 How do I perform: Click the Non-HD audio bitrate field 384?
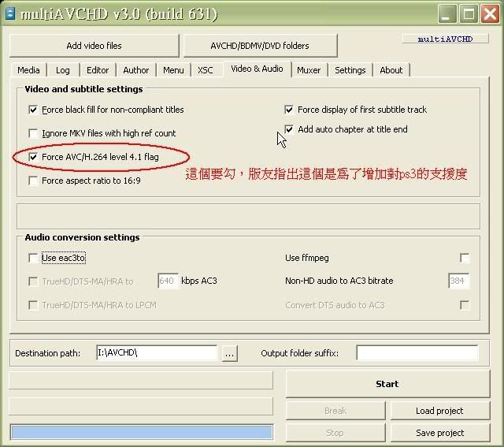click(458, 281)
